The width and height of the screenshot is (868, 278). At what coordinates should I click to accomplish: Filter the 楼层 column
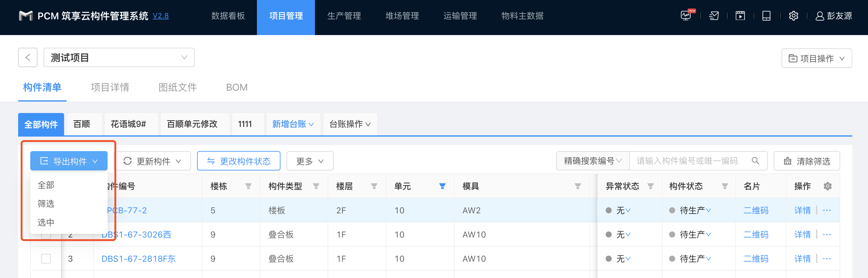click(x=374, y=186)
